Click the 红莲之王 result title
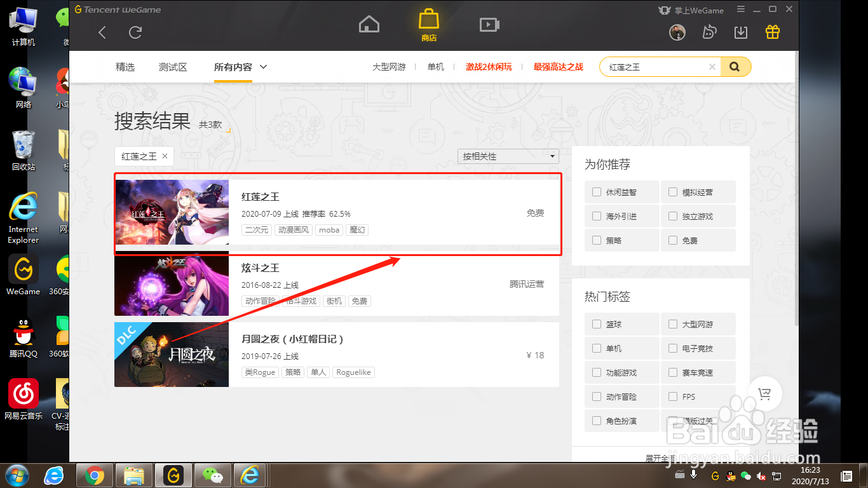 pyautogui.click(x=261, y=197)
